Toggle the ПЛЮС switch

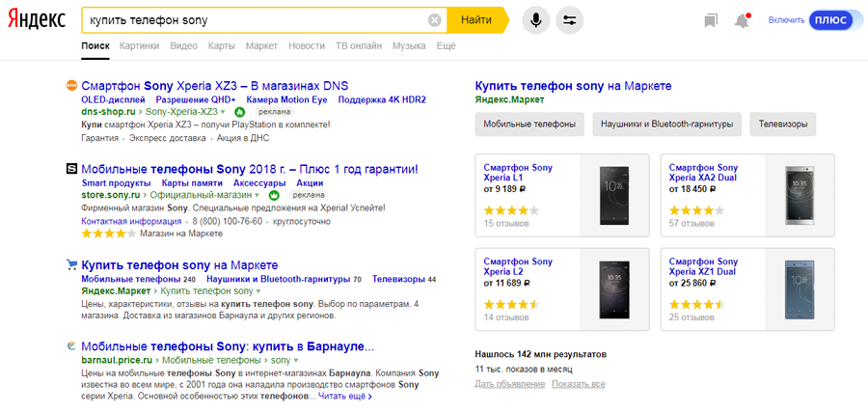pyautogui.click(x=835, y=20)
